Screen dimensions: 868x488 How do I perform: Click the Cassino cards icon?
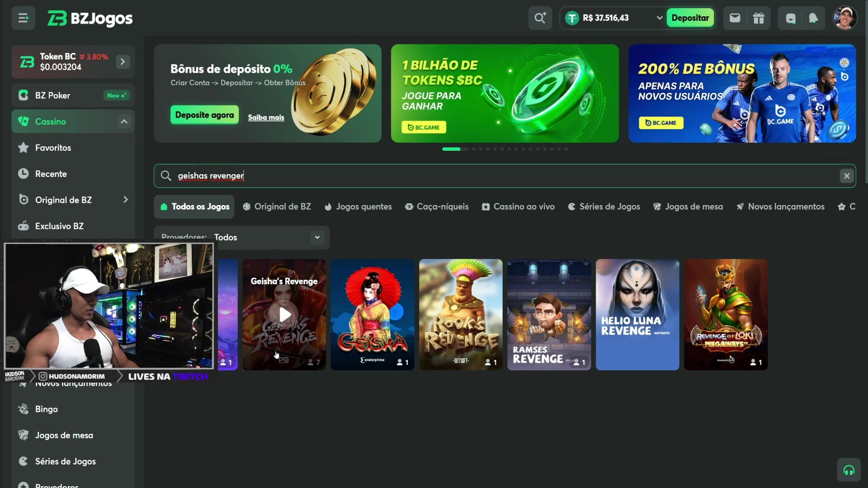point(23,121)
